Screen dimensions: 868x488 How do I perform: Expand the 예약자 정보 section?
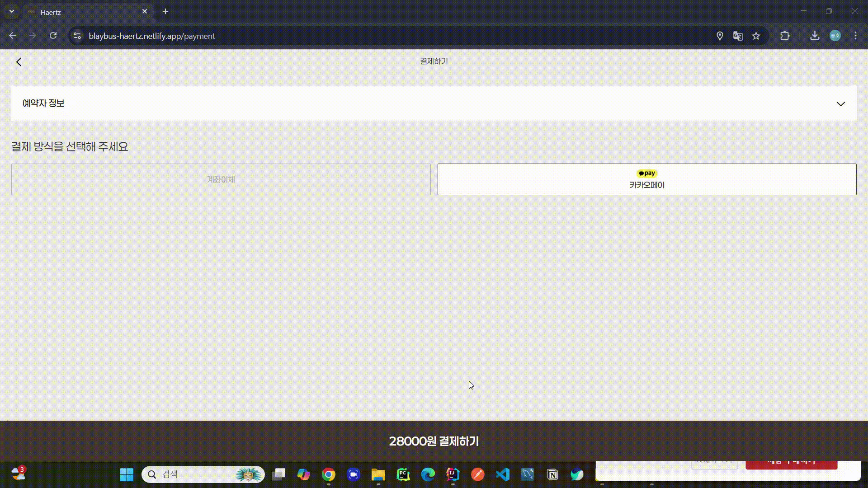[x=840, y=104]
